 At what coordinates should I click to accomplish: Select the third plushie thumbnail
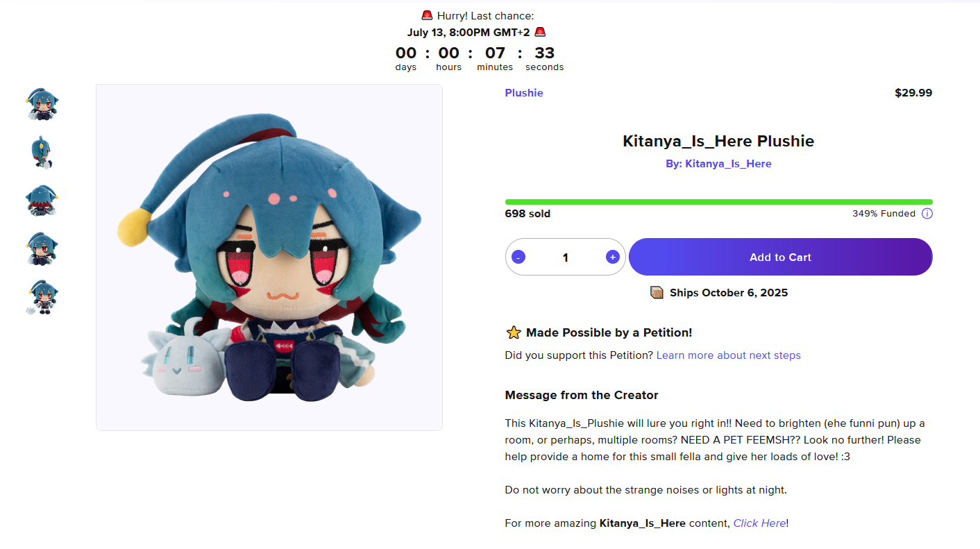pyautogui.click(x=42, y=201)
